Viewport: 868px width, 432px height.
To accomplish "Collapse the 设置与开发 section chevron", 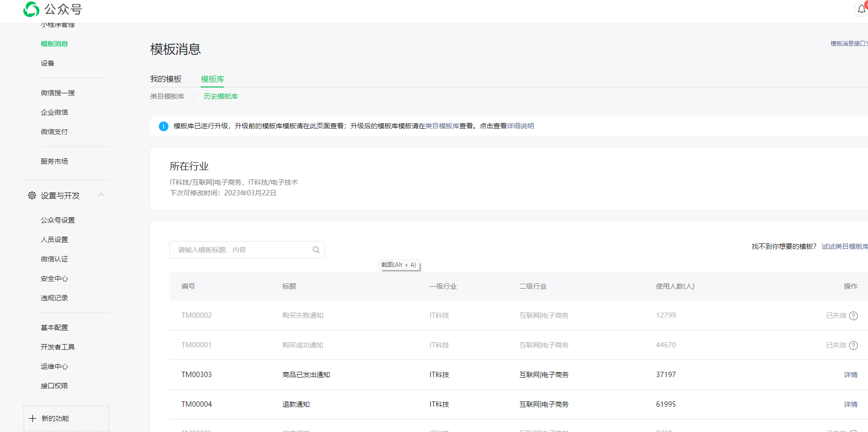I will [102, 195].
